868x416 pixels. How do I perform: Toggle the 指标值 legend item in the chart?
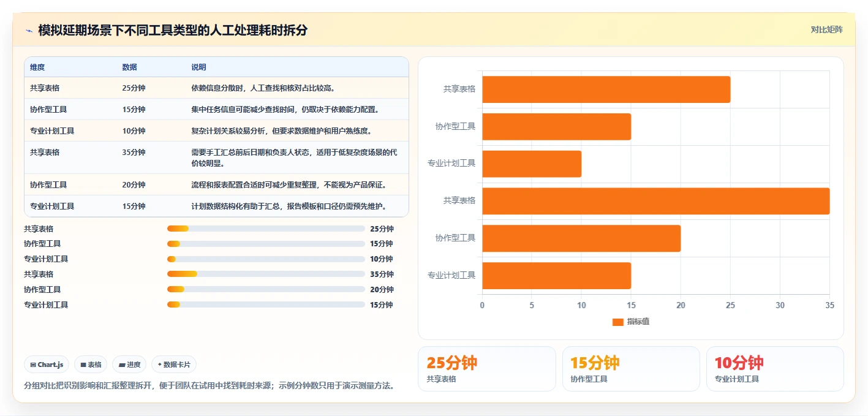(x=631, y=322)
